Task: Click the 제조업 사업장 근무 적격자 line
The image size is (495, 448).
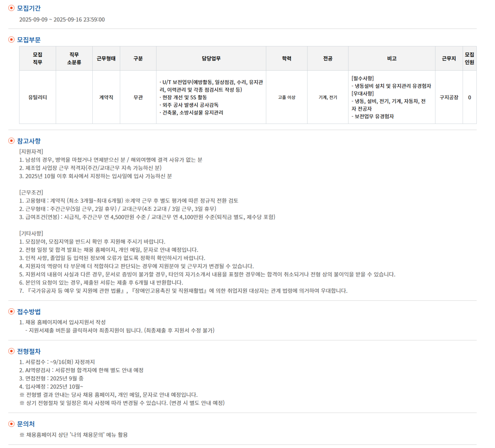Action: [90, 168]
